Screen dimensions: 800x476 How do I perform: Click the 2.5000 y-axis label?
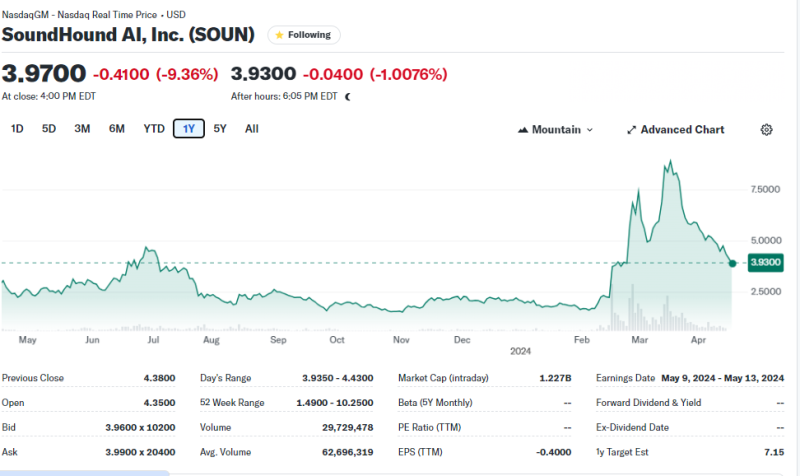766,291
